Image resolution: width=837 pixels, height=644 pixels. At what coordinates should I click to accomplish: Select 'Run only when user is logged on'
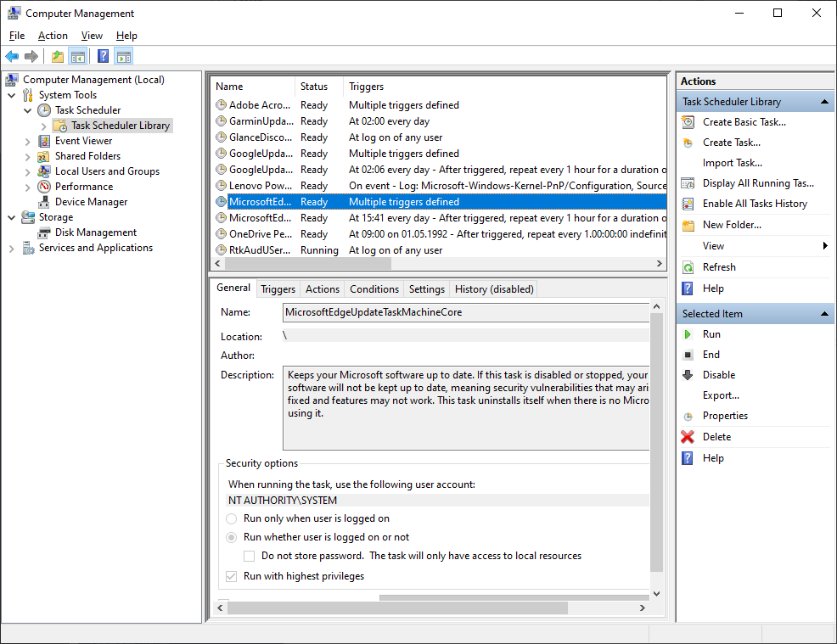232,518
